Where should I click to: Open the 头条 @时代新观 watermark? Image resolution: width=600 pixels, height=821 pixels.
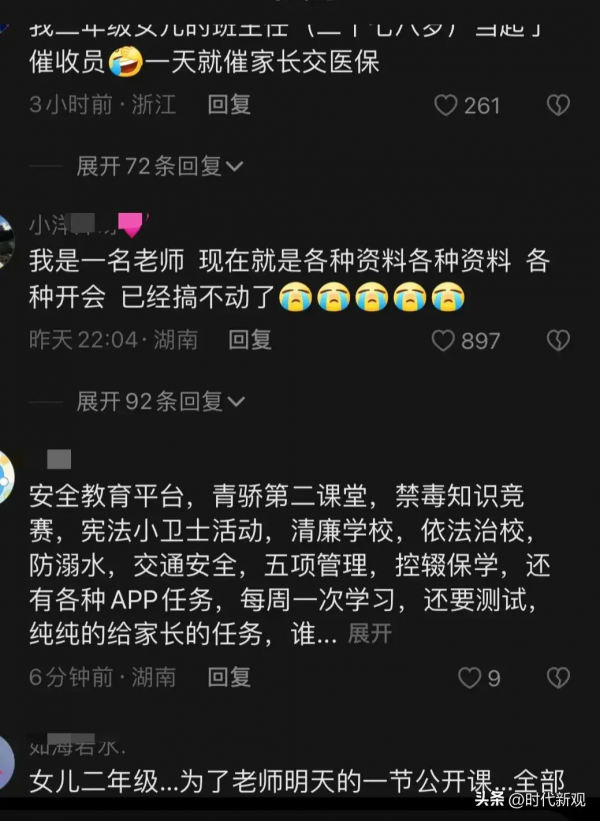(530, 799)
